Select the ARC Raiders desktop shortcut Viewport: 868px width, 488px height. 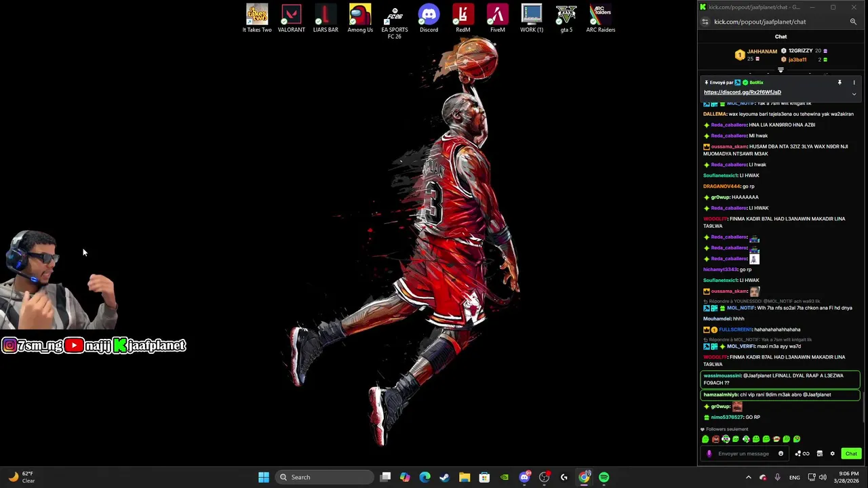tap(601, 19)
